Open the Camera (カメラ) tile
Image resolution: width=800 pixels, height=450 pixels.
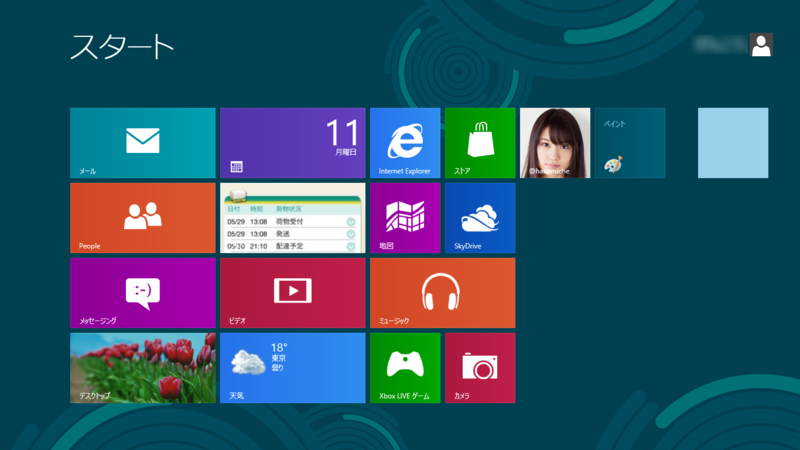point(480,368)
